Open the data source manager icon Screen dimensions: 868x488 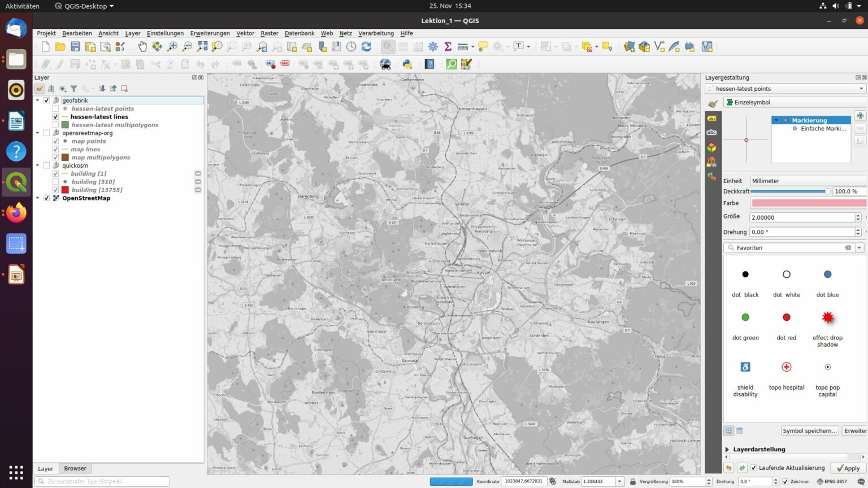630,47
